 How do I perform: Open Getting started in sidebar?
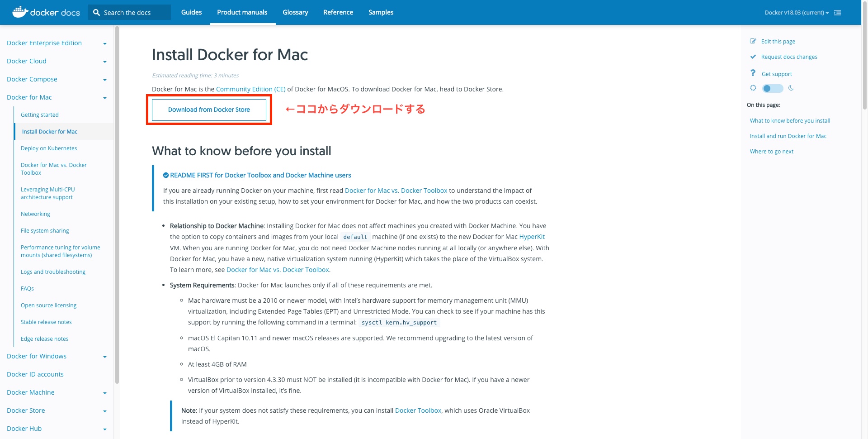pos(40,115)
